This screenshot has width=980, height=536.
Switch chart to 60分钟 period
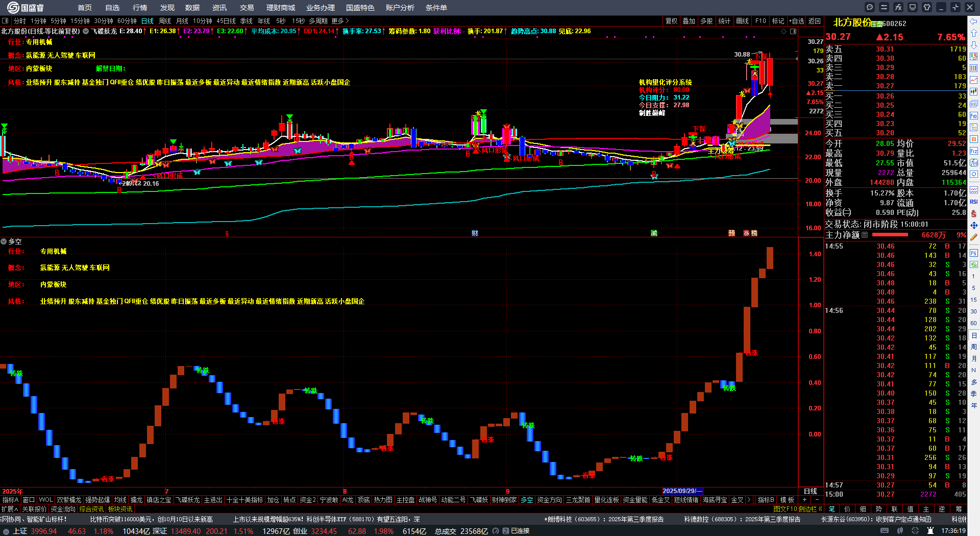pyautogui.click(x=127, y=21)
